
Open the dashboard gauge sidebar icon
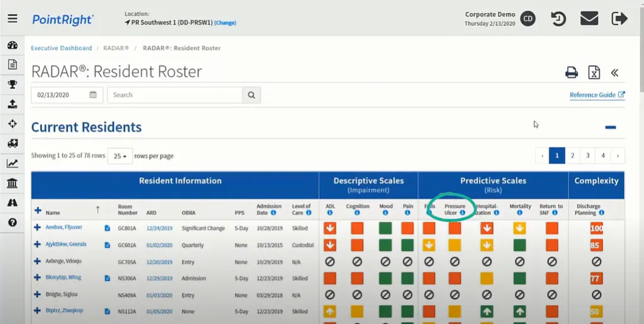pyautogui.click(x=13, y=45)
